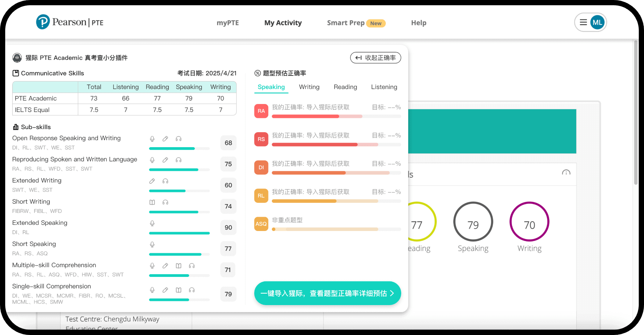Screen dimensions: 644x335
Task: Click the RA accuracy progress bar
Action: click(336, 117)
